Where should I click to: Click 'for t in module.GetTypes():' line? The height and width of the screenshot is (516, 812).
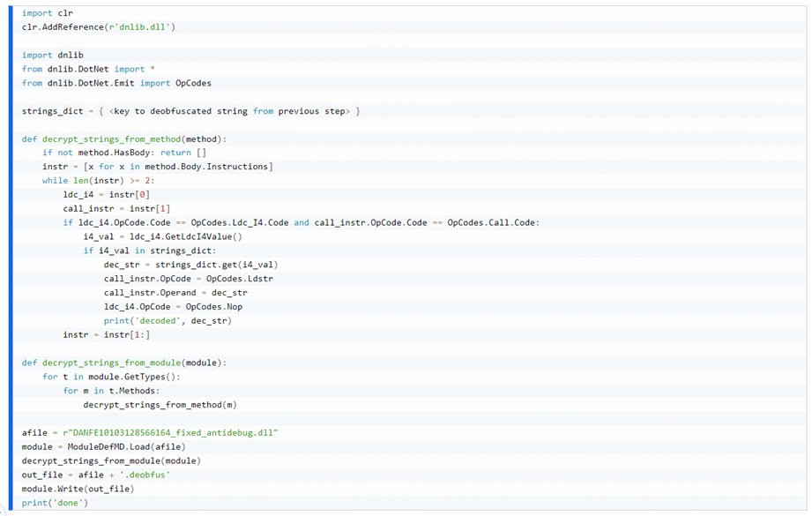pos(111,376)
